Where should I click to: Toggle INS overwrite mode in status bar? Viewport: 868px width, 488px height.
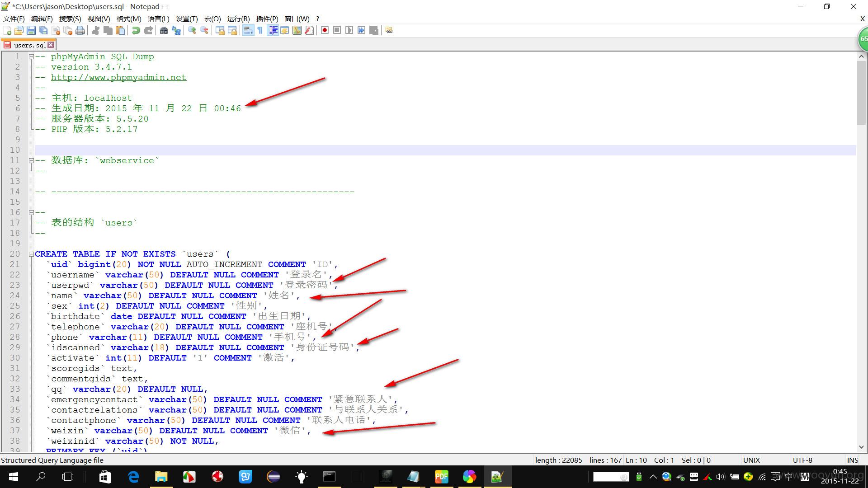click(853, 460)
